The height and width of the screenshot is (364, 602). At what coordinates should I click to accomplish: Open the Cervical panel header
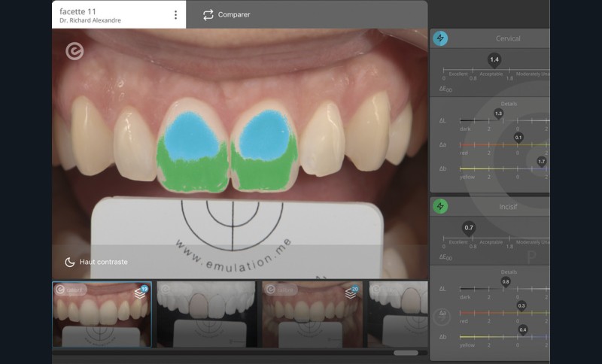coord(508,38)
